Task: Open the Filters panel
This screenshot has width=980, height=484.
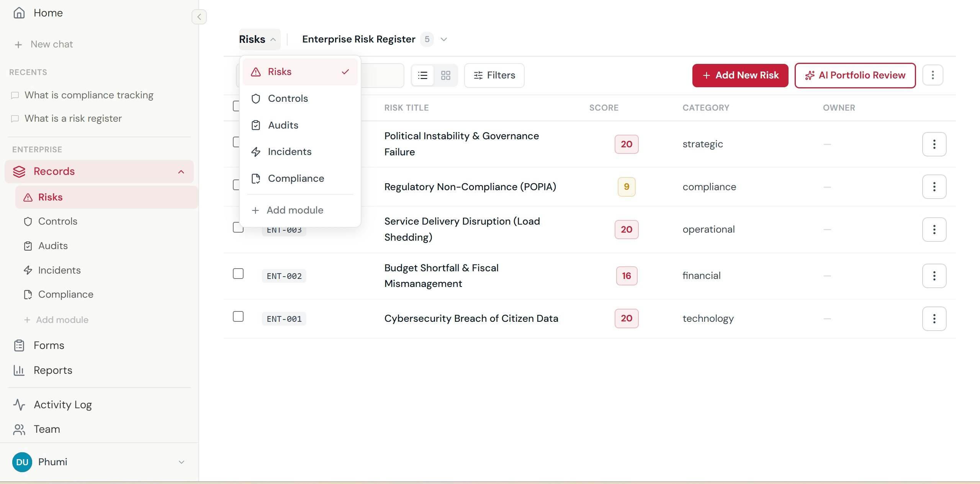Action: tap(494, 75)
